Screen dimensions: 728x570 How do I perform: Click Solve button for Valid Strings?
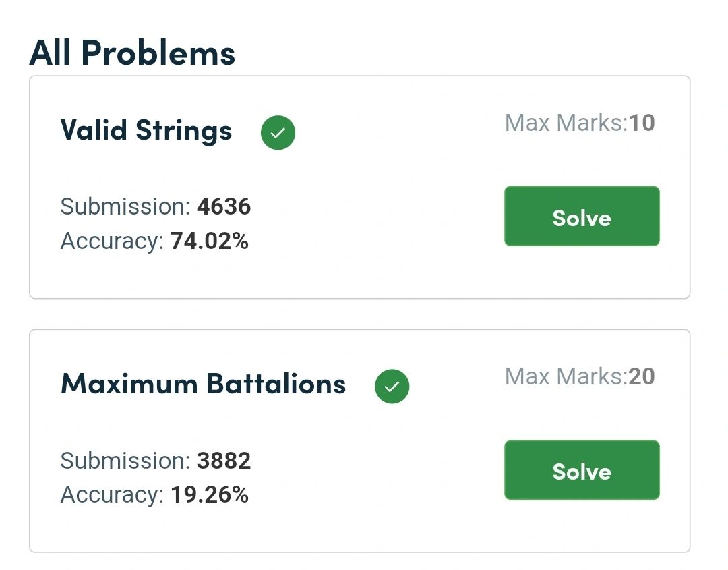pyautogui.click(x=582, y=216)
